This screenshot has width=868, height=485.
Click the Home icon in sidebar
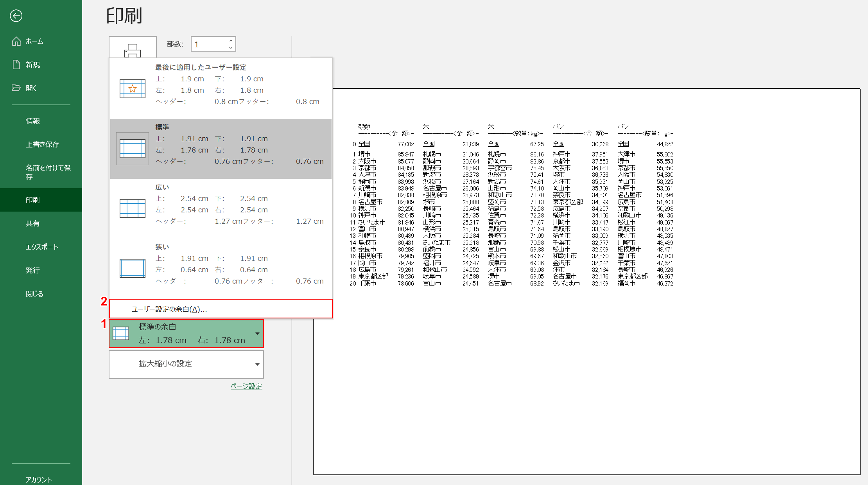(16, 41)
